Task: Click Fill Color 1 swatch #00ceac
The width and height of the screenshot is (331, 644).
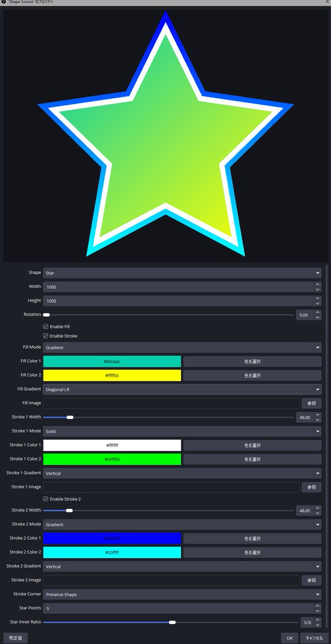Action: pyautogui.click(x=112, y=361)
